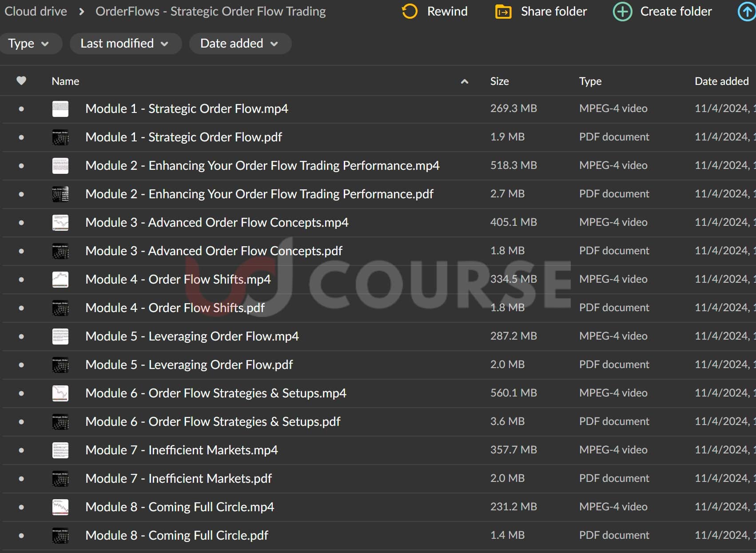Open the Type filter dropdown

pos(29,44)
